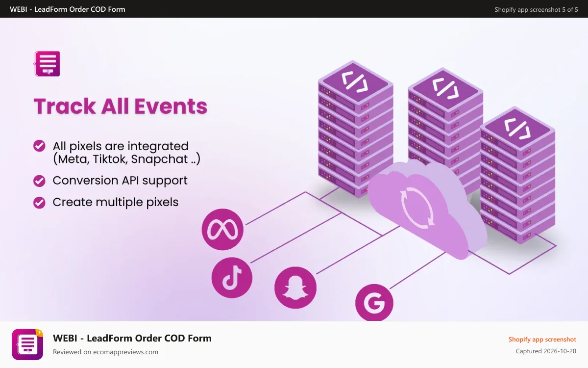Click the Snapchat ghost circle icon
The width and height of the screenshot is (588, 368).
295,288
